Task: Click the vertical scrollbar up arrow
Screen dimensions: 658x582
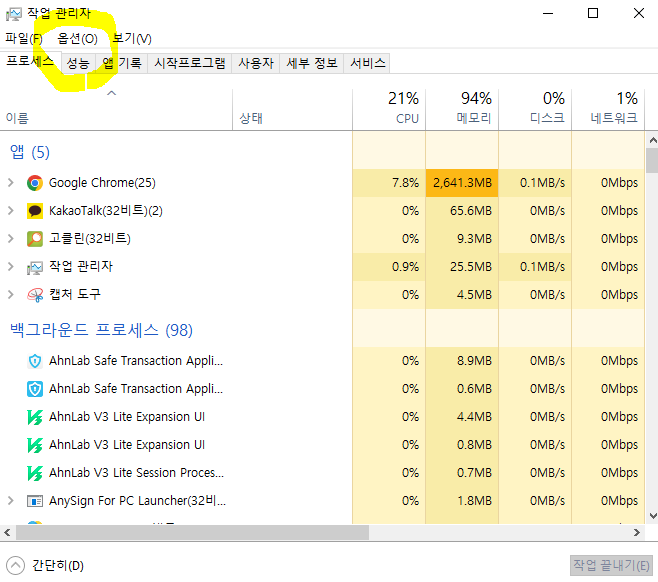Action: 653,140
